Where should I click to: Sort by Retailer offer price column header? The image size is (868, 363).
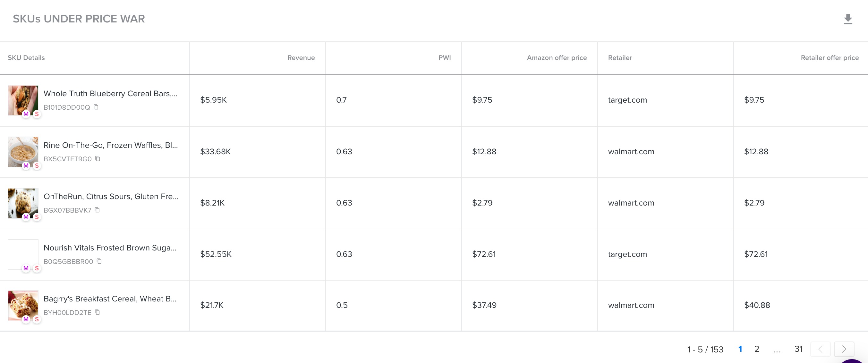830,58
